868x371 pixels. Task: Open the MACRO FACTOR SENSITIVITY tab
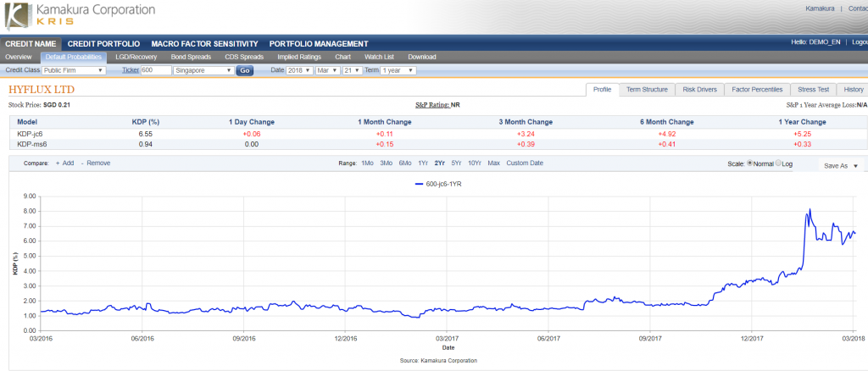[204, 44]
